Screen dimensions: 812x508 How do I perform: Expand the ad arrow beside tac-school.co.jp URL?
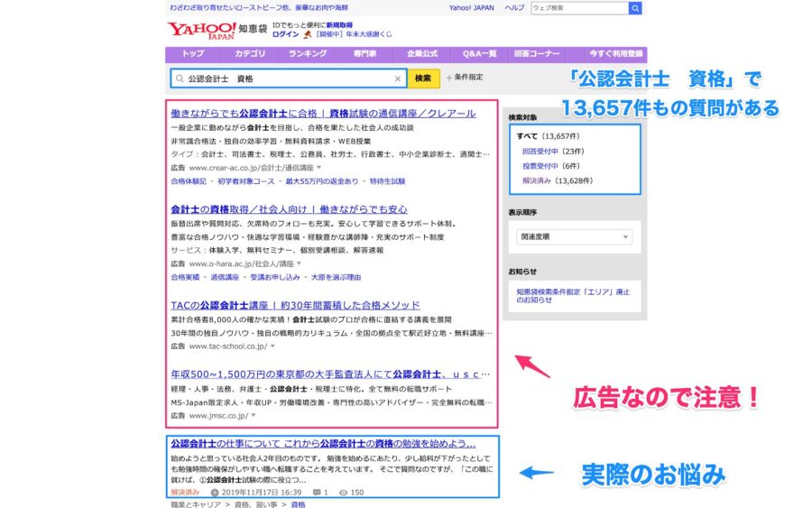point(272,346)
